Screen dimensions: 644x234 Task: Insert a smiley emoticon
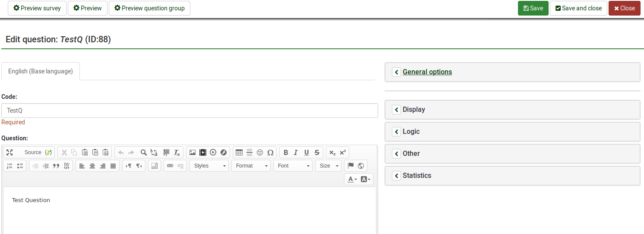tap(260, 152)
